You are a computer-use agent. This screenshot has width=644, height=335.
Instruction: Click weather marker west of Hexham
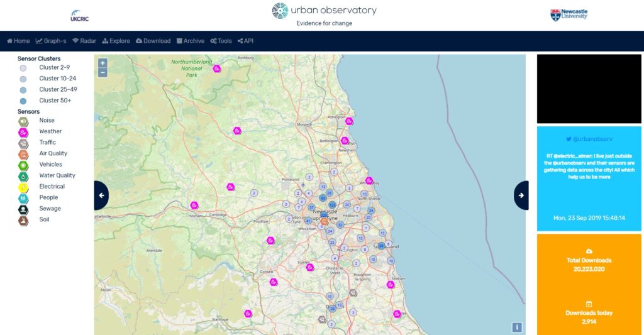click(194, 206)
